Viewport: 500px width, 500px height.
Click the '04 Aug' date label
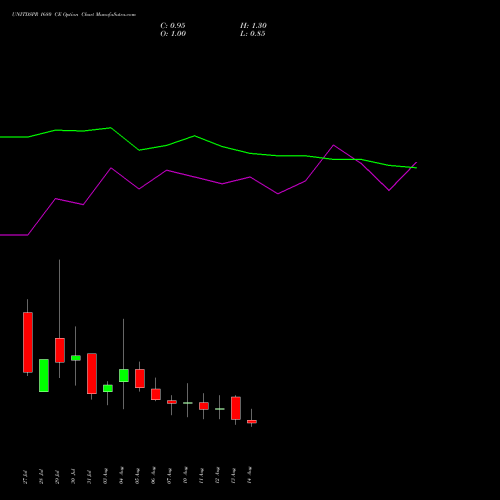coord(121,476)
